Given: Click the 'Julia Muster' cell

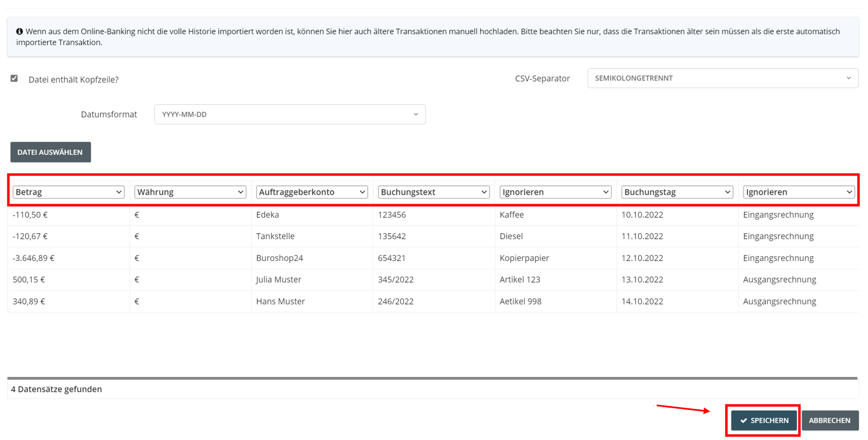Looking at the screenshot, I should point(312,279).
